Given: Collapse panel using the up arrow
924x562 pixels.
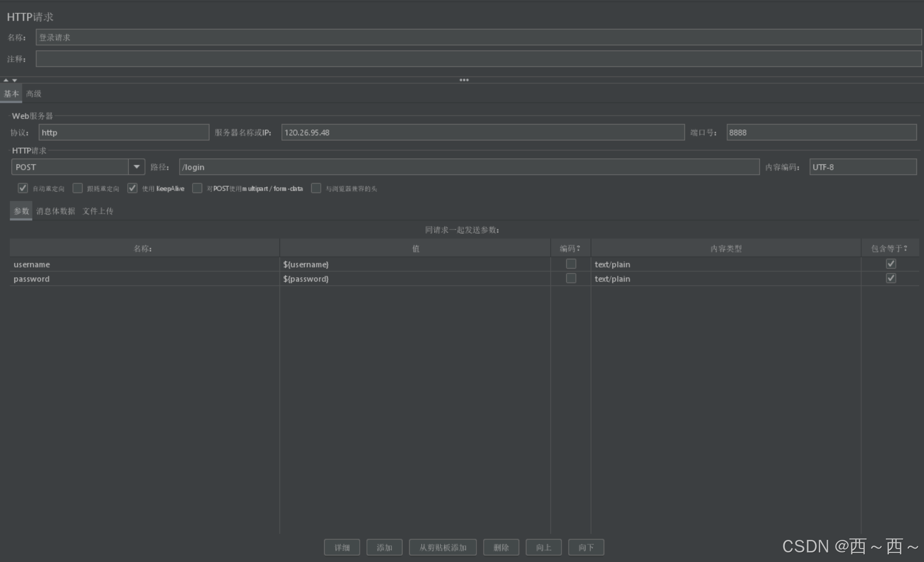Looking at the screenshot, I should (6, 80).
